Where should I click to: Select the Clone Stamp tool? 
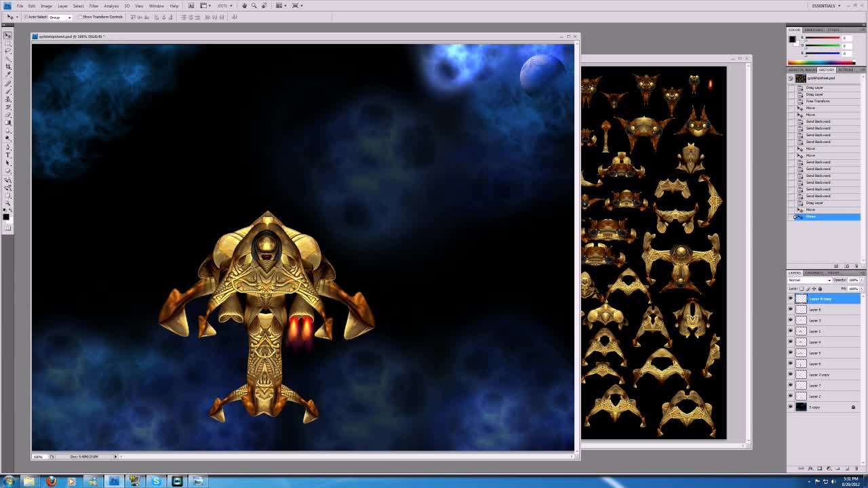(8, 99)
